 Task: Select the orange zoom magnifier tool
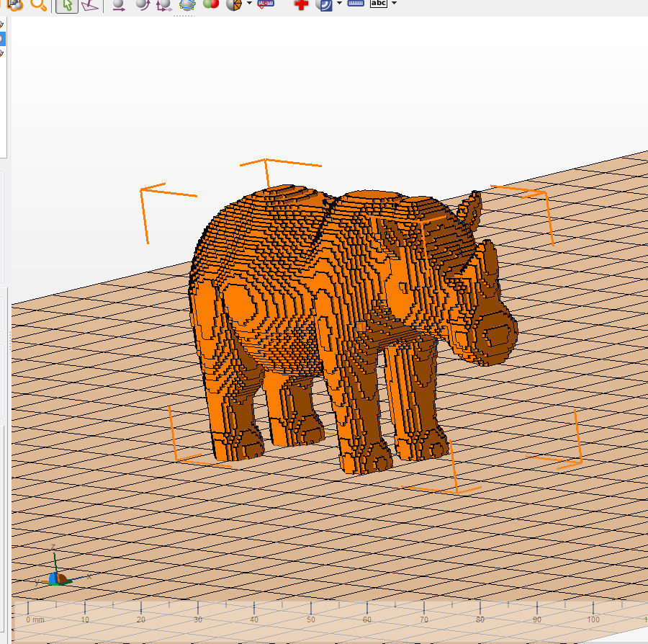click(38, 4)
